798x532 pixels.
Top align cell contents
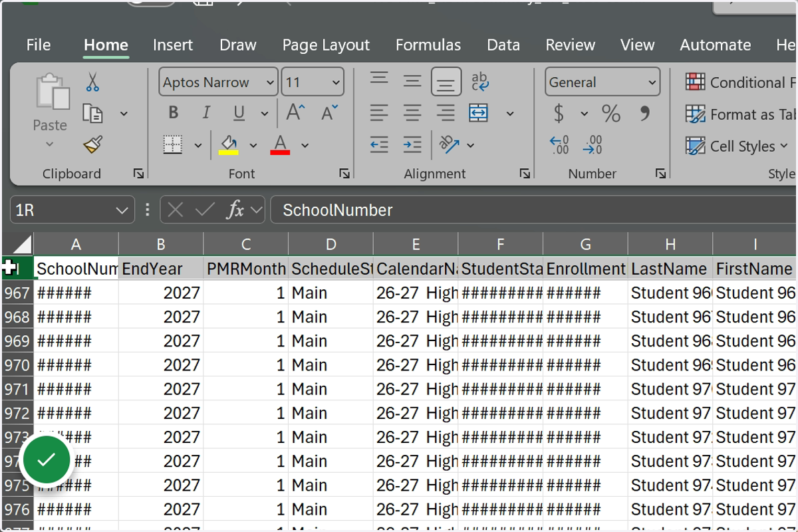pyautogui.click(x=379, y=80)
